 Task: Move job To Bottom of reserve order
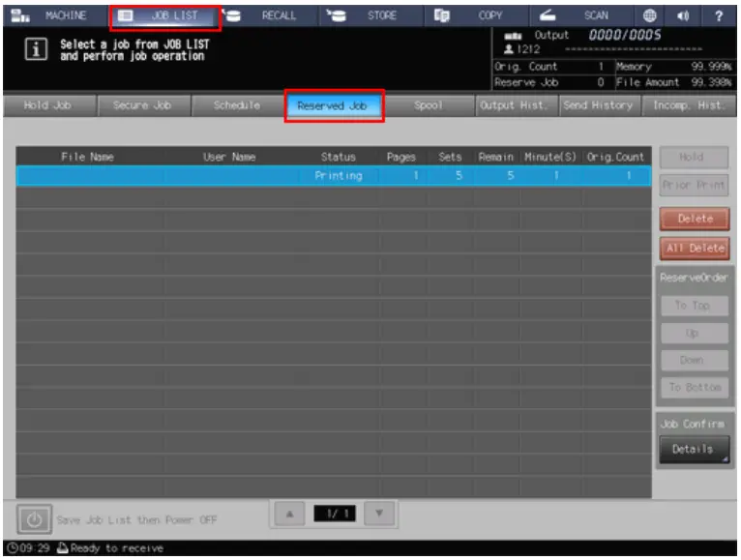pos(694,388)
